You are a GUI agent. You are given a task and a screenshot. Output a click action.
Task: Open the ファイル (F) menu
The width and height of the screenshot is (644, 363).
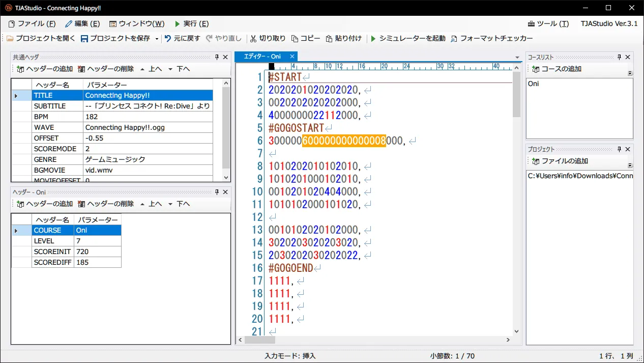point(32,24)
